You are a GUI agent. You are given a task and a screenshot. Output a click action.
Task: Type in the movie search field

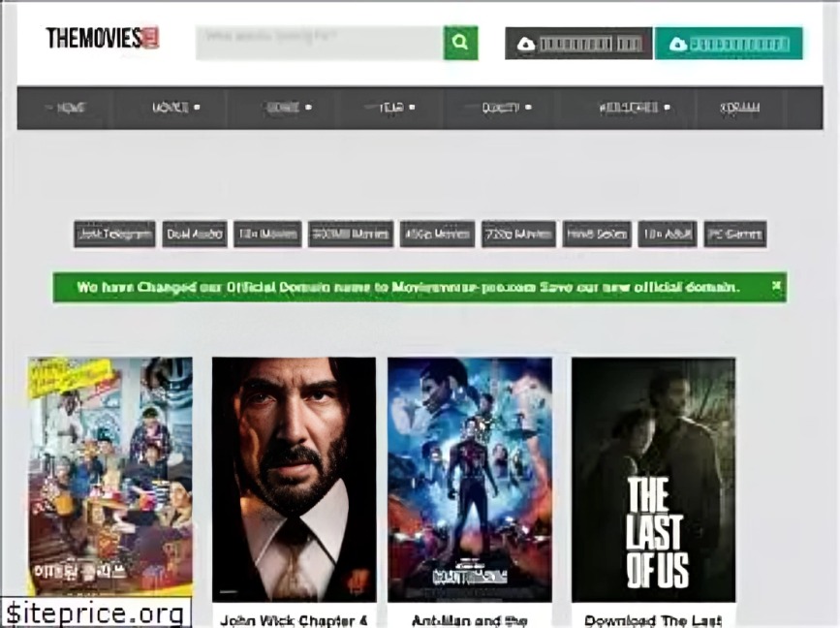point(320,43)
